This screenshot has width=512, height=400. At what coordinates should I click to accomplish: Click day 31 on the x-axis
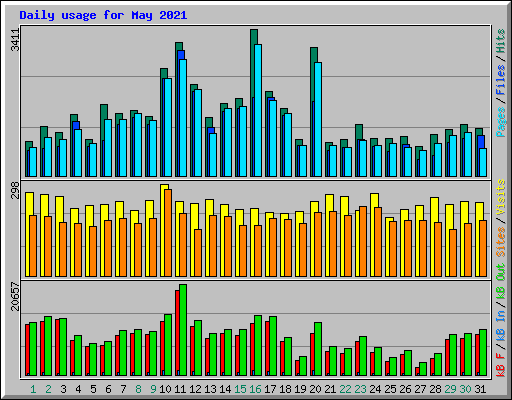(480, 389)
